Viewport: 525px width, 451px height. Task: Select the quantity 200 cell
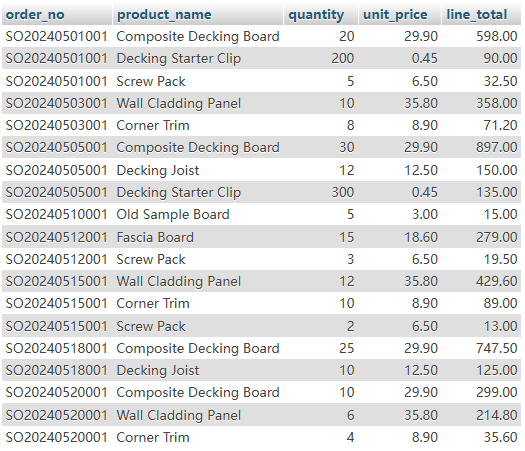(x=343, y=58)
